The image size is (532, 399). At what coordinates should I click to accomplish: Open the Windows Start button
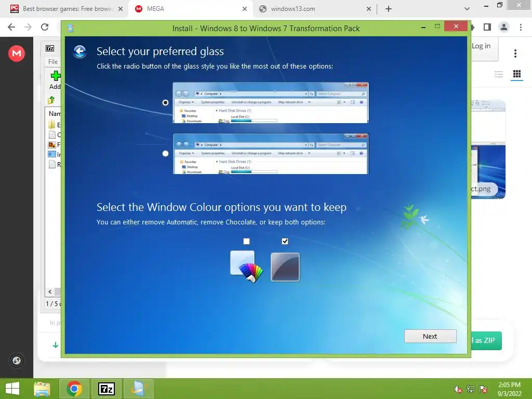pyautogui.click(x=12, y=389)
